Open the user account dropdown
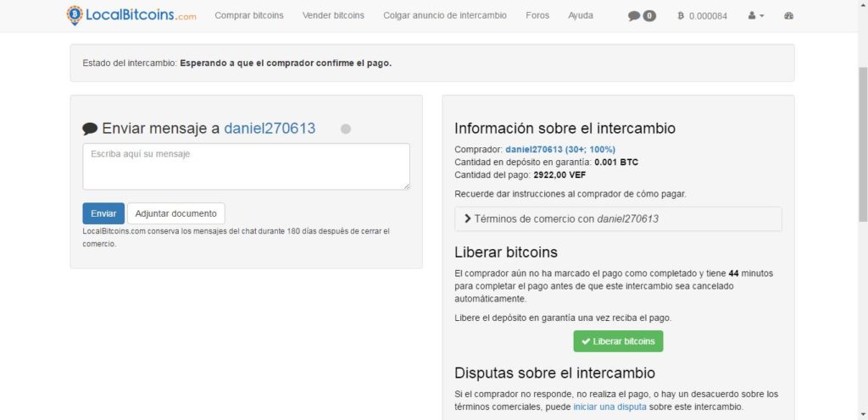The image size is (868, 420). pos(755,16)
